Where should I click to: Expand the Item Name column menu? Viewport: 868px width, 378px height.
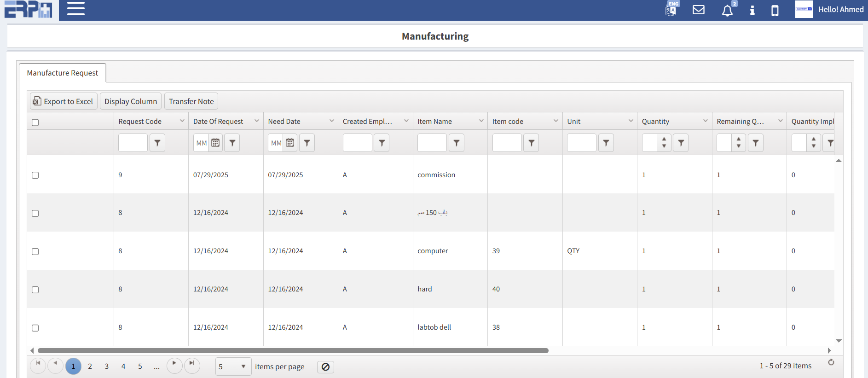click(x=481, y=121)
